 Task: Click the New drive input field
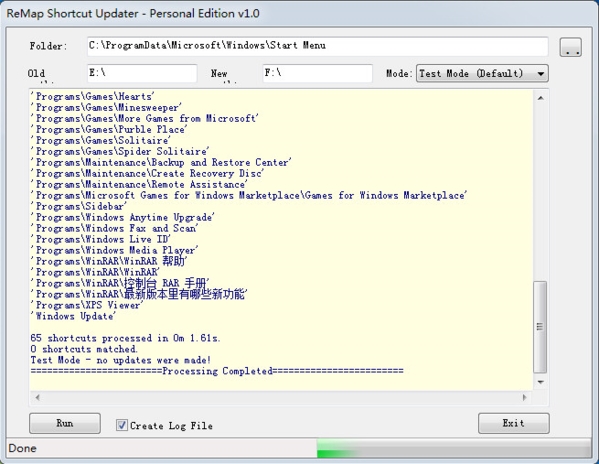tap(317, 73)
